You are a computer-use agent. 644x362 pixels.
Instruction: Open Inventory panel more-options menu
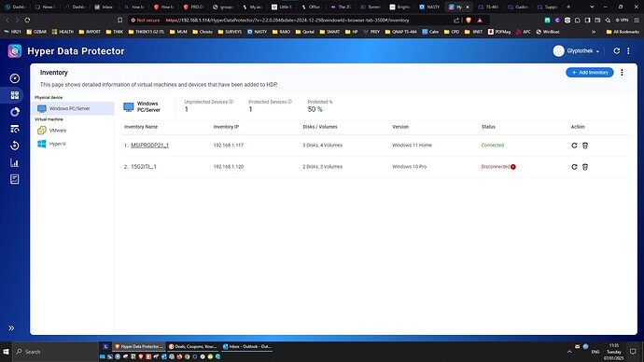click(622, 72)
